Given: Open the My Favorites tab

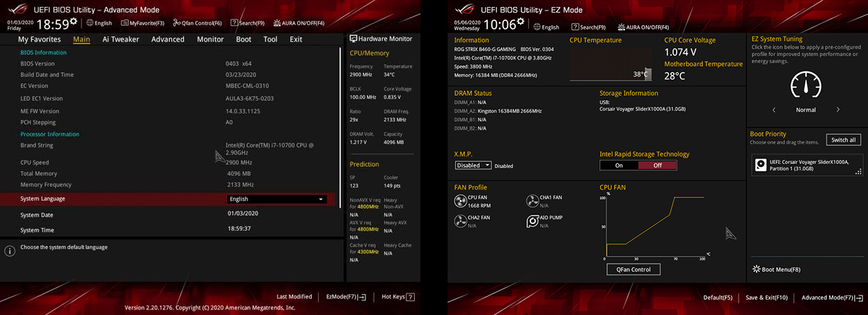Looking at the screenshot, I should [x=39, y=40].
